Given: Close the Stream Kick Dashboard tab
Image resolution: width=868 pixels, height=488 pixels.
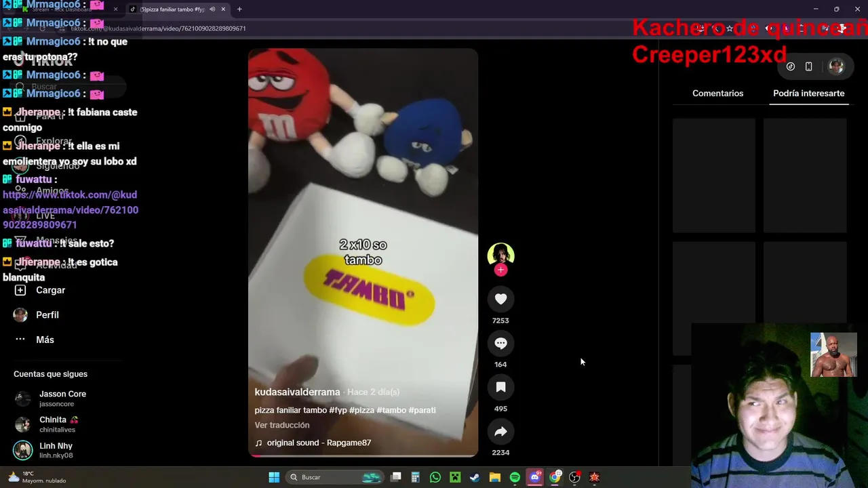Looking at the screenshot, I should pos(115,9).
